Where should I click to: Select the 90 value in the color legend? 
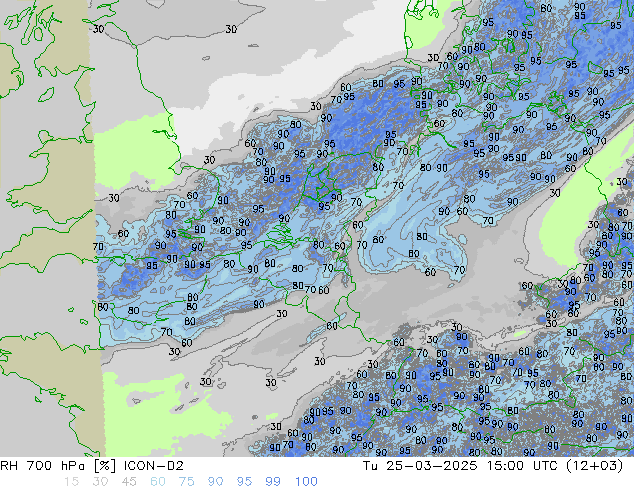(216, 482)
